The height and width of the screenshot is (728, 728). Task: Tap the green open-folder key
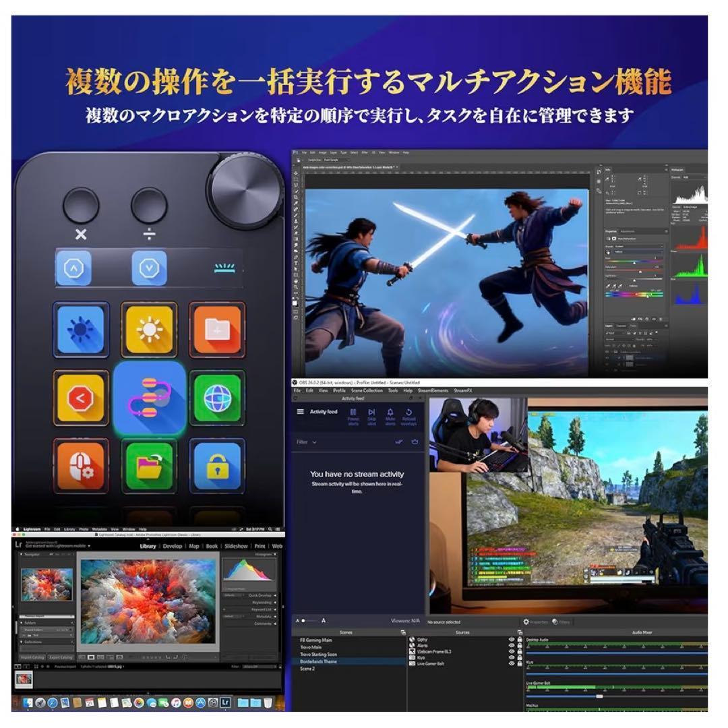pos(149,466)
